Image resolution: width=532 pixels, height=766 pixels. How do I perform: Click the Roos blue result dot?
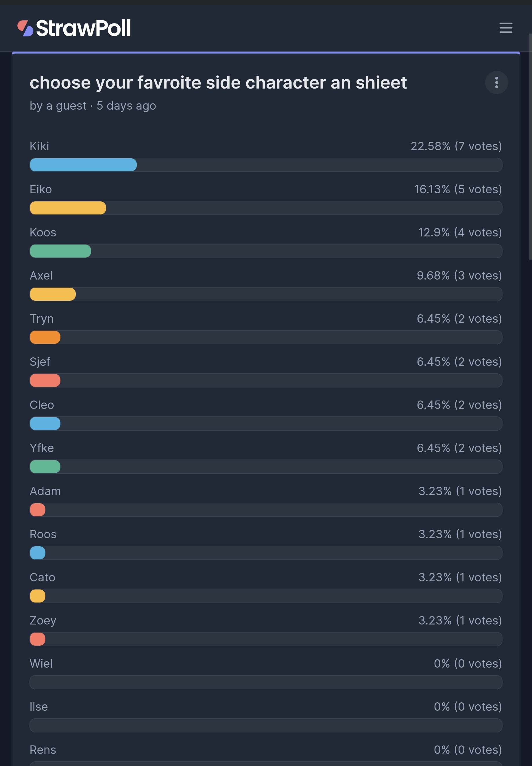(38, 553)
